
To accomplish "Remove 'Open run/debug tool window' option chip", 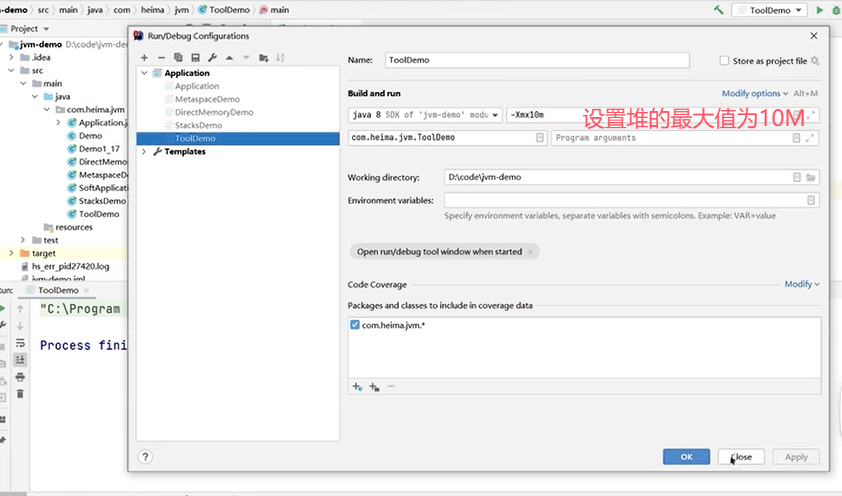I will pos(531,252).
